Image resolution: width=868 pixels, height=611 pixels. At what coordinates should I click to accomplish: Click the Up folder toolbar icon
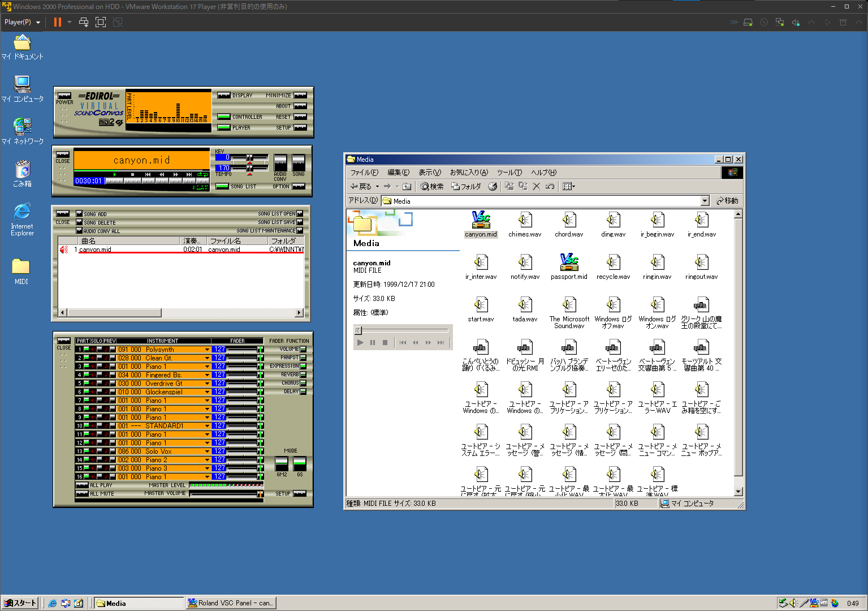pyautogui.click(x=407, y=186)
